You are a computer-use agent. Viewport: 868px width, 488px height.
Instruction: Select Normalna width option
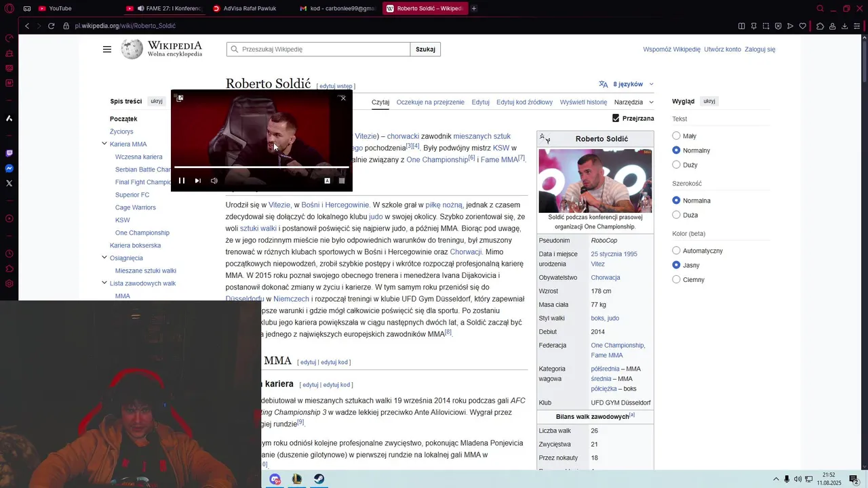click(x=676, y=201)
